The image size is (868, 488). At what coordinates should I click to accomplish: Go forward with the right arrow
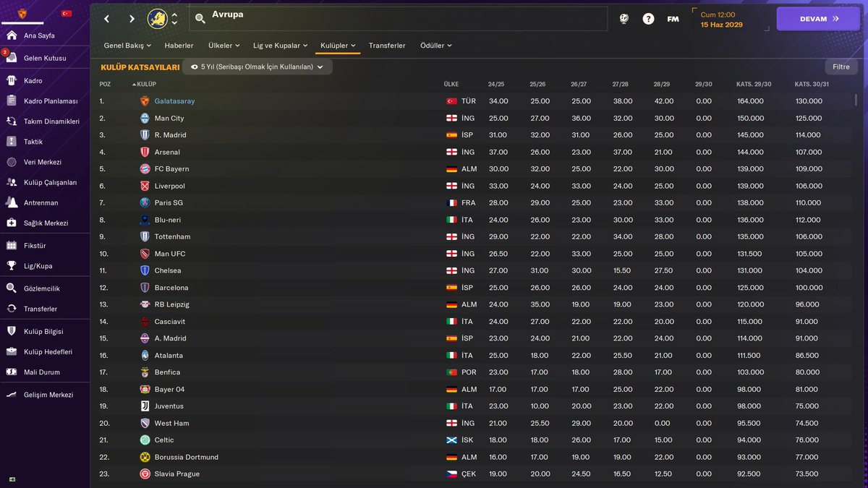(132, 19)
